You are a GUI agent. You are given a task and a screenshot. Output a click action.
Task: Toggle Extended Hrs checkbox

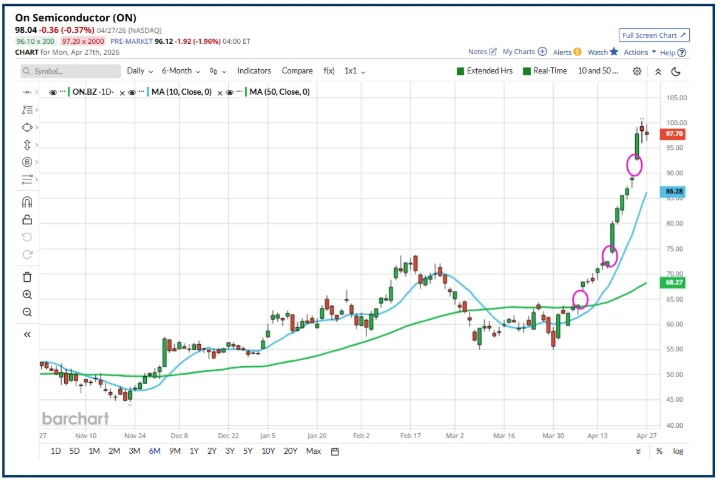tap(461, 71)
